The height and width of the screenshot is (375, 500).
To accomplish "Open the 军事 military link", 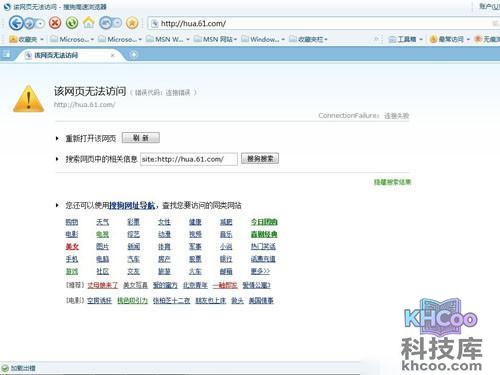I will (x=195, y=247).
